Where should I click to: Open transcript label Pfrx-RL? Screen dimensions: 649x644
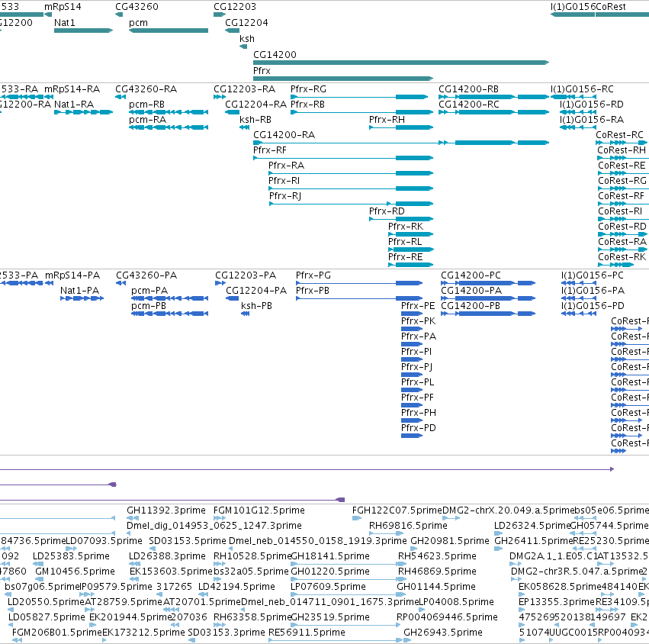[405, 242]
